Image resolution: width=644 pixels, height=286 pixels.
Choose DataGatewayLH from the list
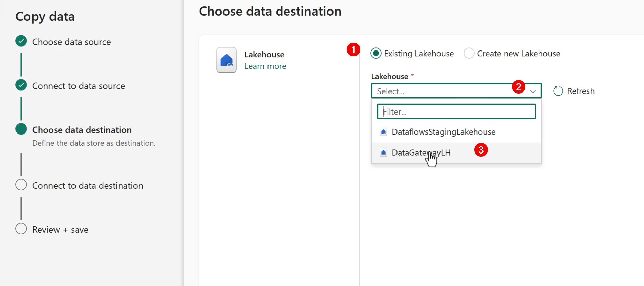tap(421, 153)
